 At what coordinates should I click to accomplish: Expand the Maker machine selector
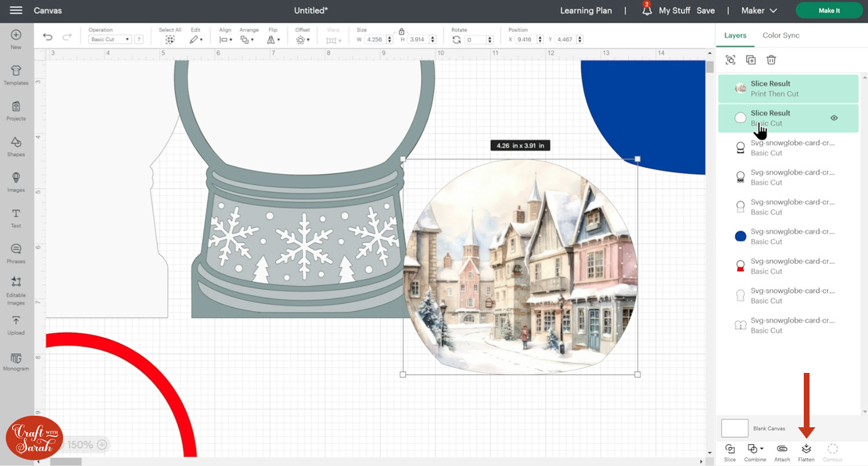pyautogui.click(x=760, y=10)
